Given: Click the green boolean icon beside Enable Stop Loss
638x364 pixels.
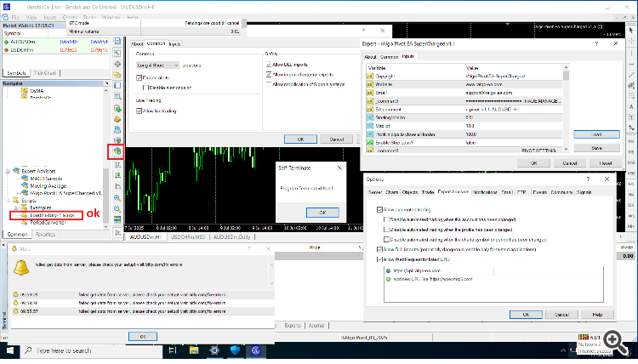Looking at the screenshot, I should point(370,143).
